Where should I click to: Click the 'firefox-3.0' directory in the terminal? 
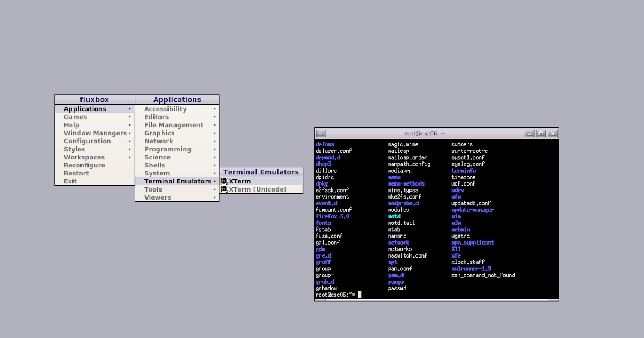pyautogui.click(x=332, y=216)
